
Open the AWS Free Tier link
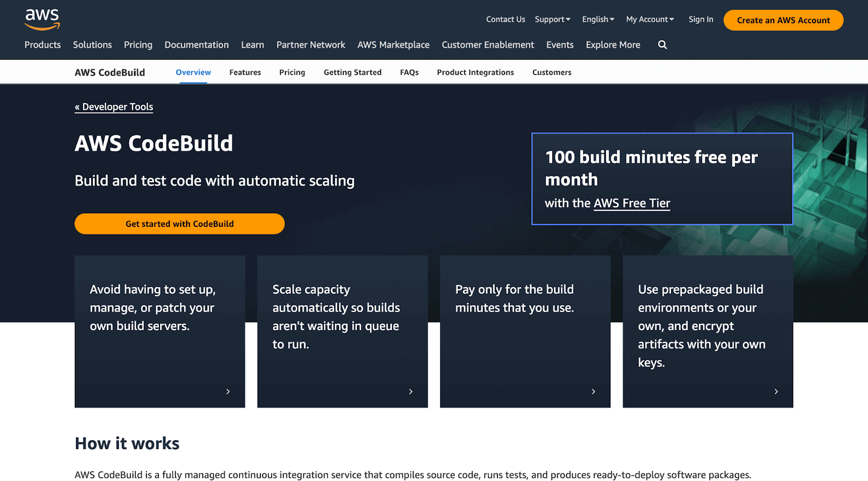coord(632,203)
